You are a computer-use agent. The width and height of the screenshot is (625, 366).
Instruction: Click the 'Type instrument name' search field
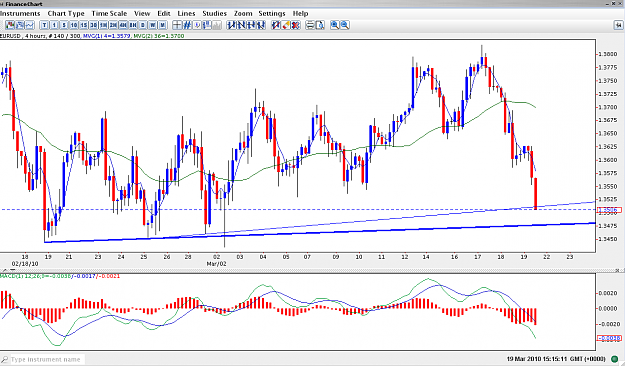coord(47,359)
